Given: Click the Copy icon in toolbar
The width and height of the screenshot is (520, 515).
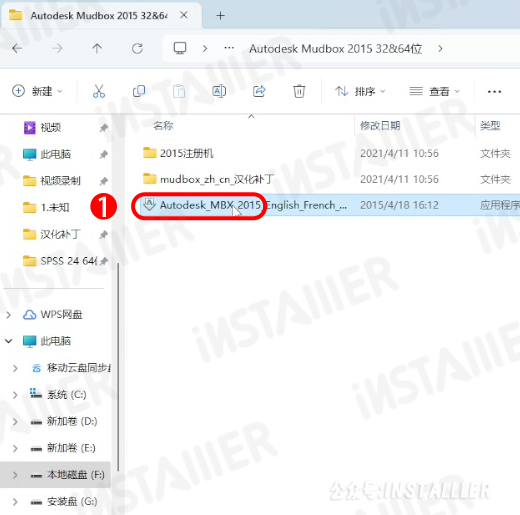Looking at the screenshot, I should pyautogui.click(x=139, y=91).
